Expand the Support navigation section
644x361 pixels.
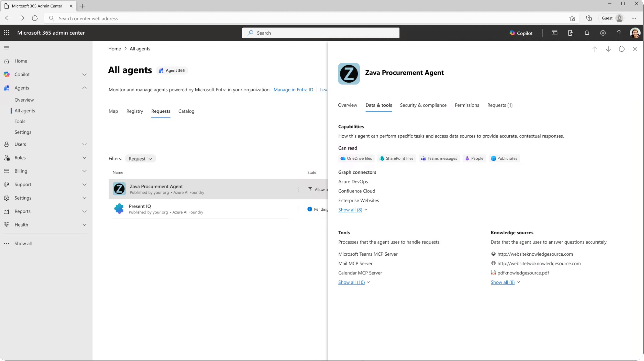tap(85, 185)
